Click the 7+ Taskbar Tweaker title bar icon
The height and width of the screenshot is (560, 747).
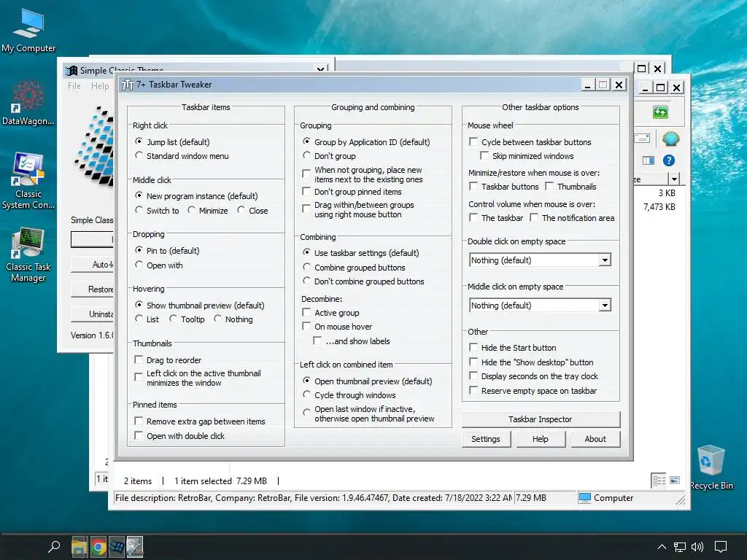click(128, 85)
